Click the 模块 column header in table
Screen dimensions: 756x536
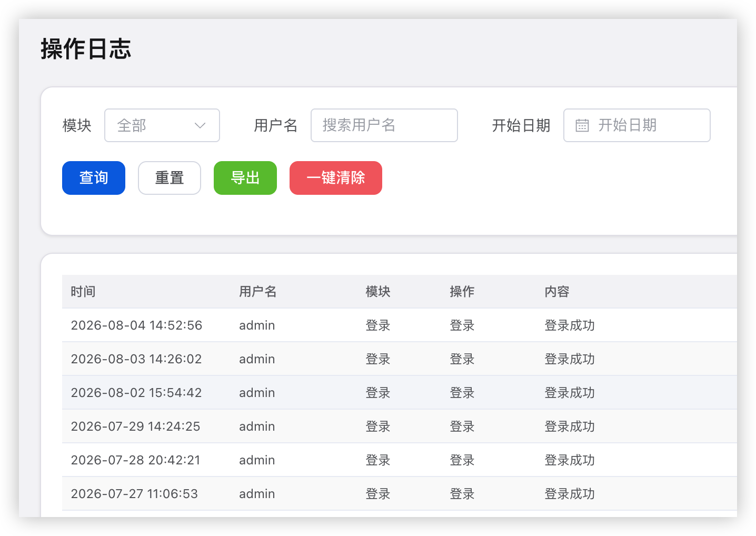point(378,292)
